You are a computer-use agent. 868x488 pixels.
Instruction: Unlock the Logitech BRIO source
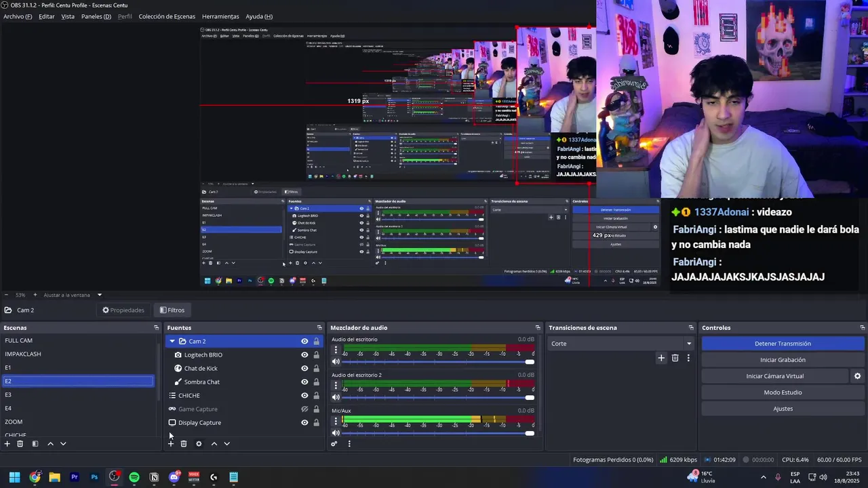316,355
